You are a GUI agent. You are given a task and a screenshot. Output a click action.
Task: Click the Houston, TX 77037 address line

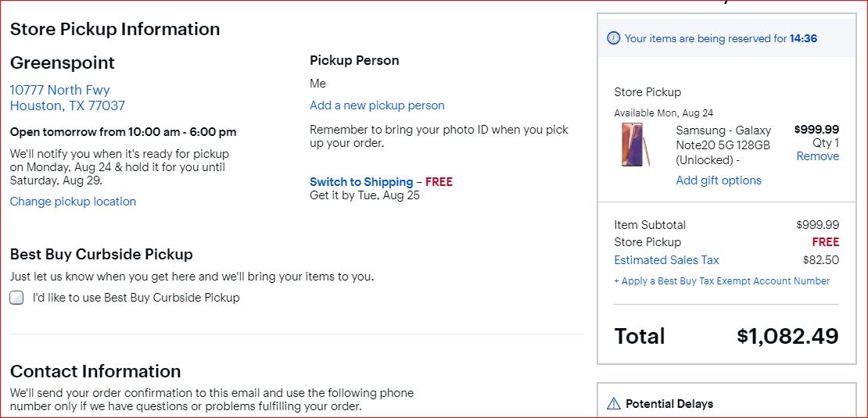pos(67,105)
